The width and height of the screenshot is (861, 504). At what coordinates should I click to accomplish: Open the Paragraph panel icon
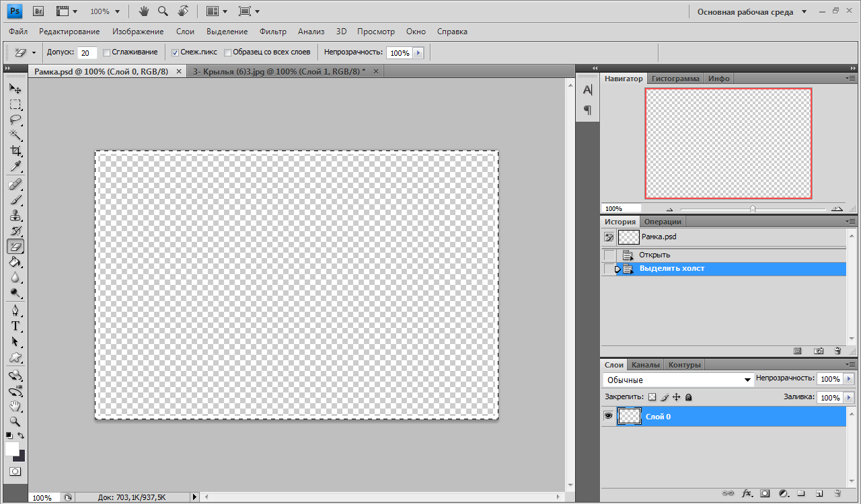coord(587,110)
